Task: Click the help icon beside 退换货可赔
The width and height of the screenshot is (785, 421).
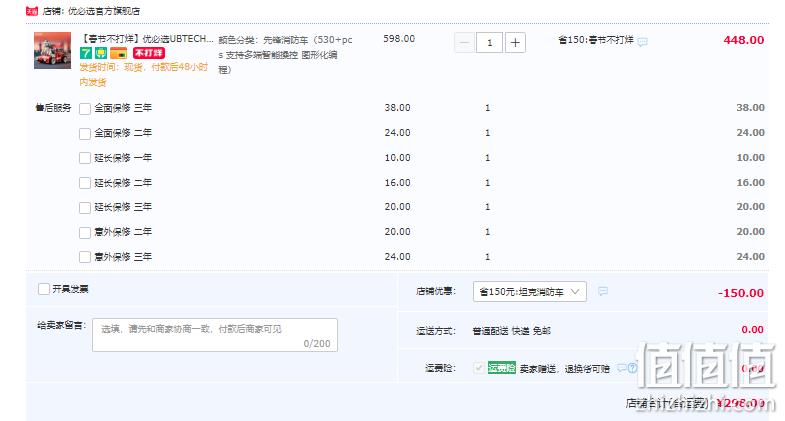Action: 632,368
